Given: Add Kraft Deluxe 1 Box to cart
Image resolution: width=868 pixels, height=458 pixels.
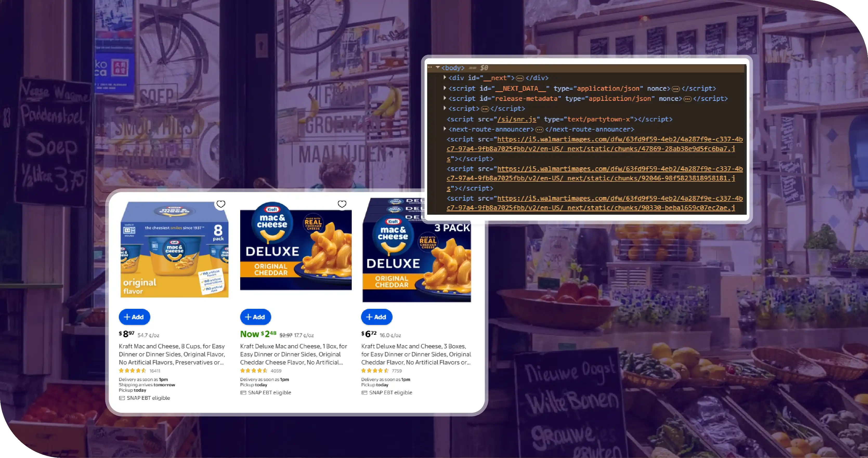Looking at the screenshot, I should tap(256, 317).
